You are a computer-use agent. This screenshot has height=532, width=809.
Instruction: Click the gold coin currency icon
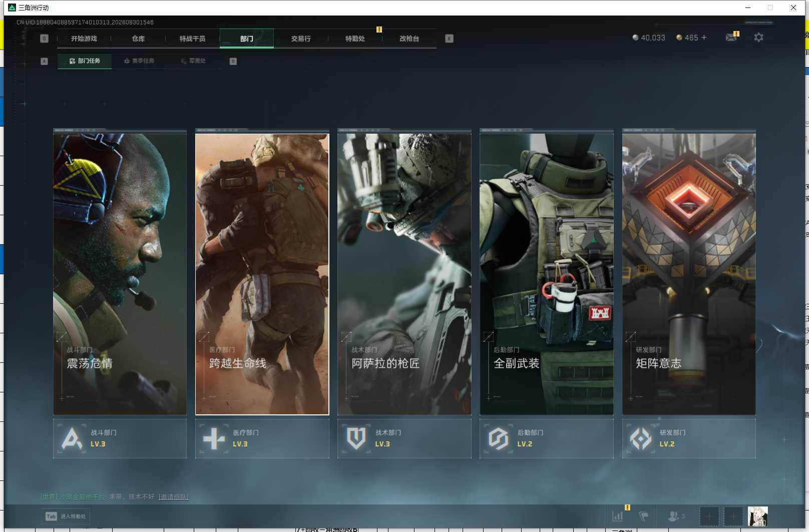tap(679, 38)
